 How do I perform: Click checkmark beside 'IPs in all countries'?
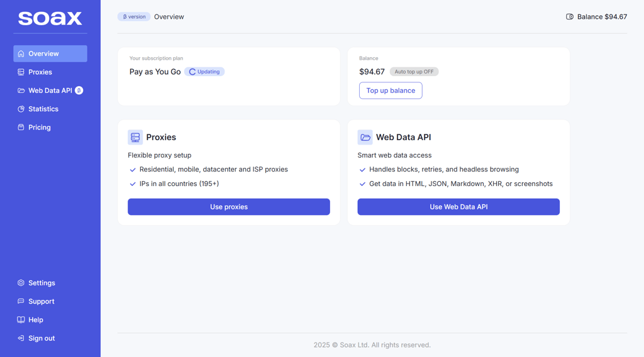click(x=133, y=184)
